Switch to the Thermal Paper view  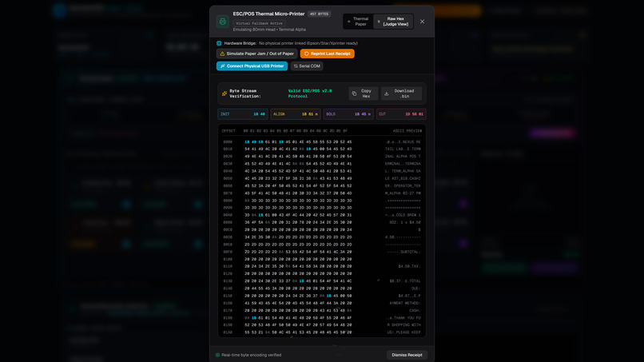(x=358, y=22)
